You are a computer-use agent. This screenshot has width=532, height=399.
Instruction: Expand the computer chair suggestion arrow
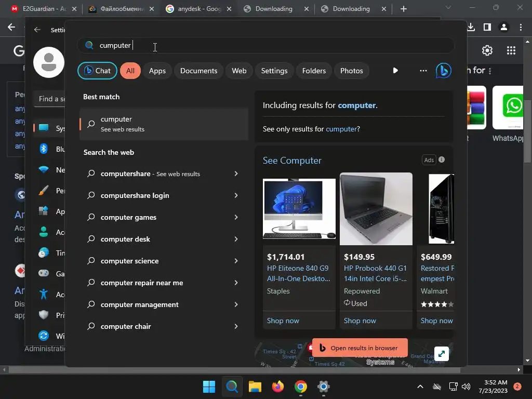(236, 326)
